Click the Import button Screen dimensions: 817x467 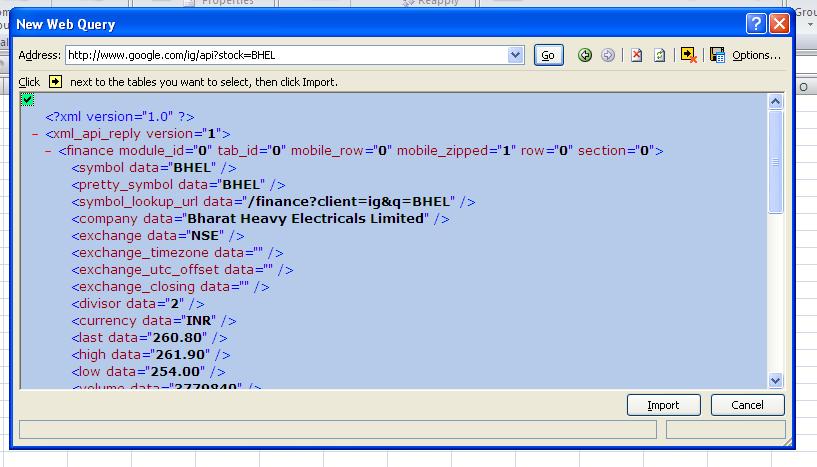click(x=663, y=405)
